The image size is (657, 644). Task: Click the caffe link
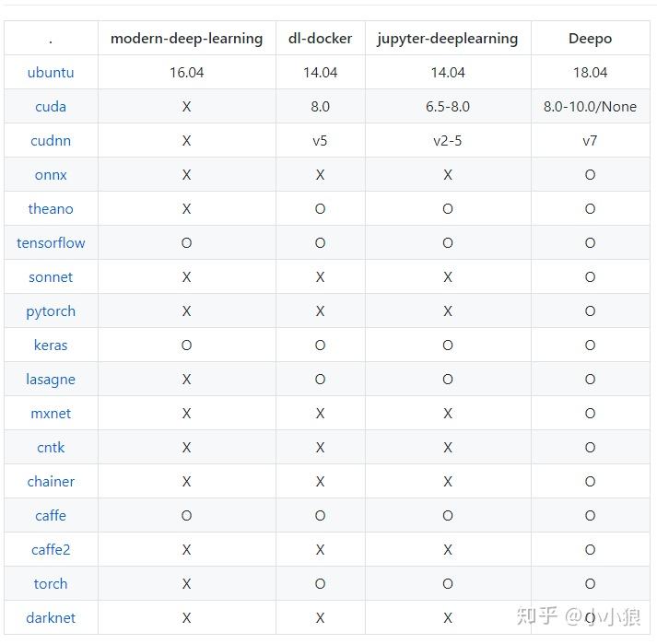51,515
